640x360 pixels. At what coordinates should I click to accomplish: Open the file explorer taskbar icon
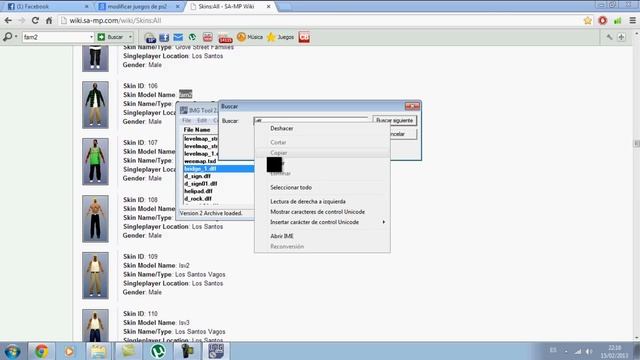click(98, 351)
